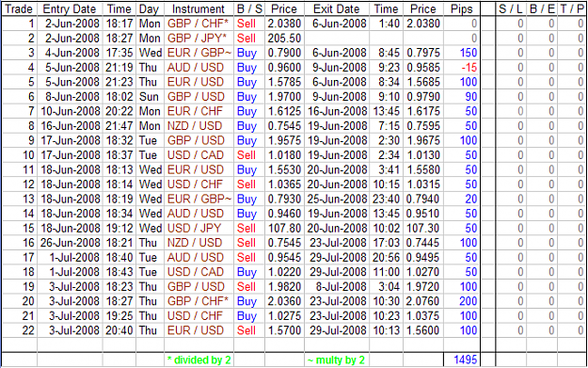This screenshot has width=588, height=368.
Task: Select exit date 25-Jun-2008
Action: 337,200
